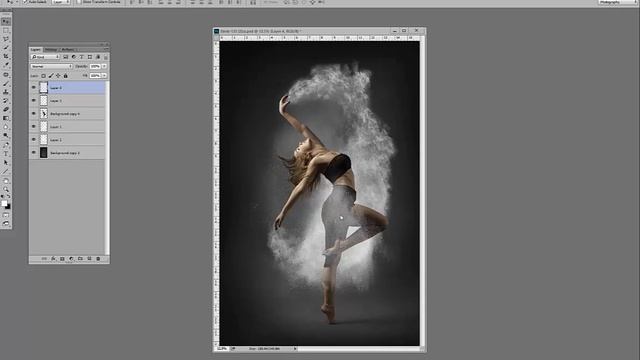640x360 pixels.
Task: Click the foreground white color swatch
Action: pyautogui.click(x=4, y=203)
